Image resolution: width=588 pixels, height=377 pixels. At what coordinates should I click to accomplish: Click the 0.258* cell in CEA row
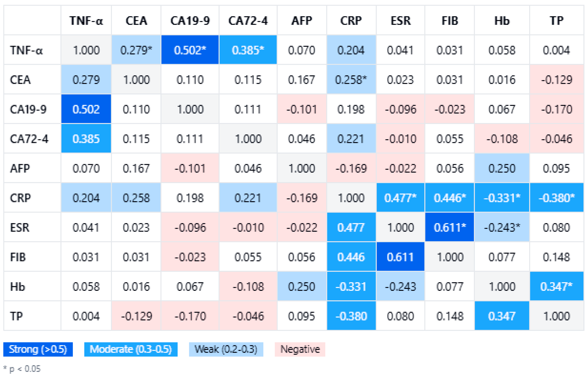click(351, 79)
